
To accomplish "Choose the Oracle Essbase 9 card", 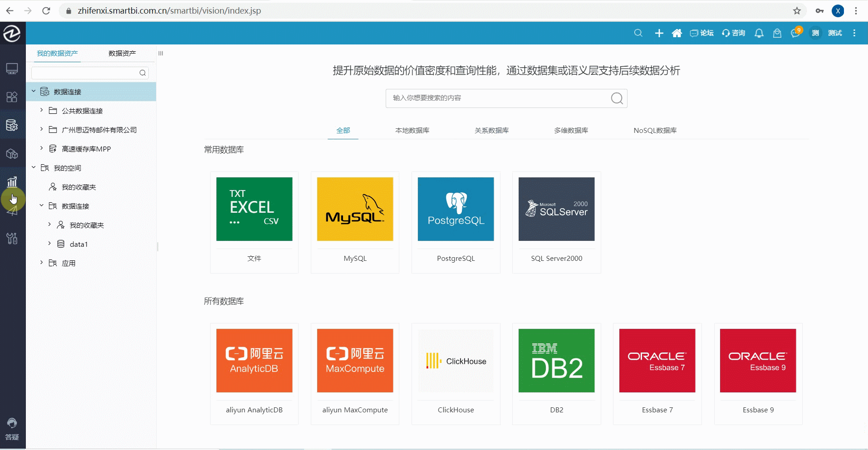I will [x=758, y=374].
